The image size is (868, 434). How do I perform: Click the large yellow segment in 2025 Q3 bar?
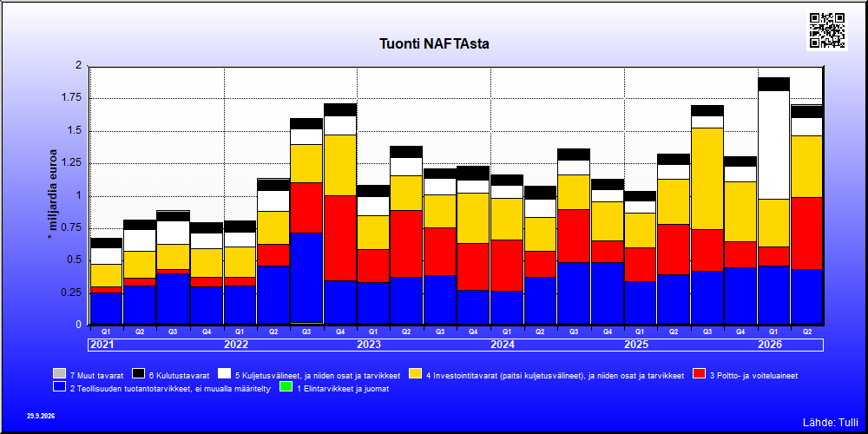707,178
